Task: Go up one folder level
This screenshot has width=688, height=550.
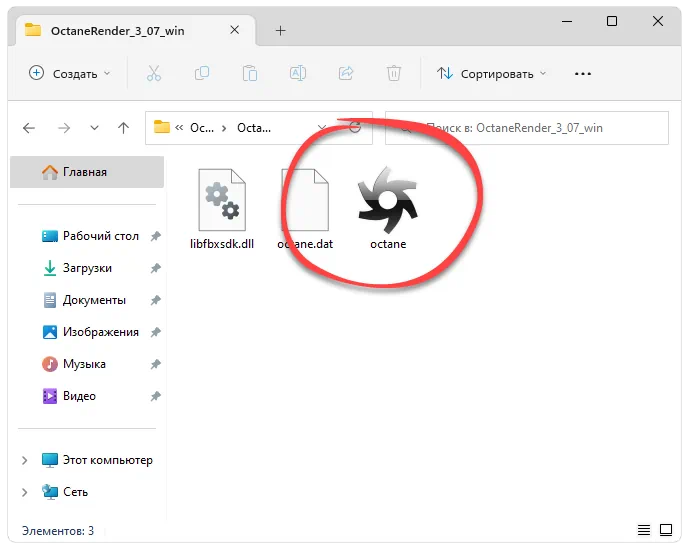Action: tap(123, 128)
